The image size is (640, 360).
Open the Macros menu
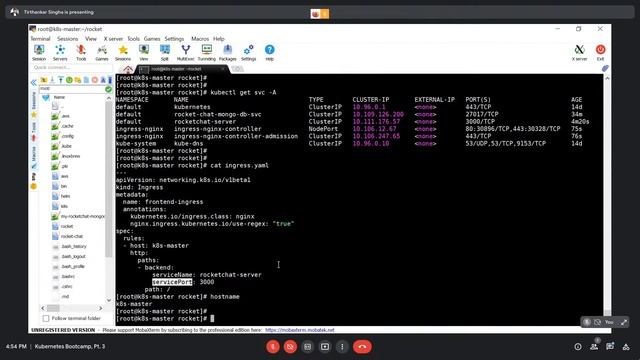(200, 39)
